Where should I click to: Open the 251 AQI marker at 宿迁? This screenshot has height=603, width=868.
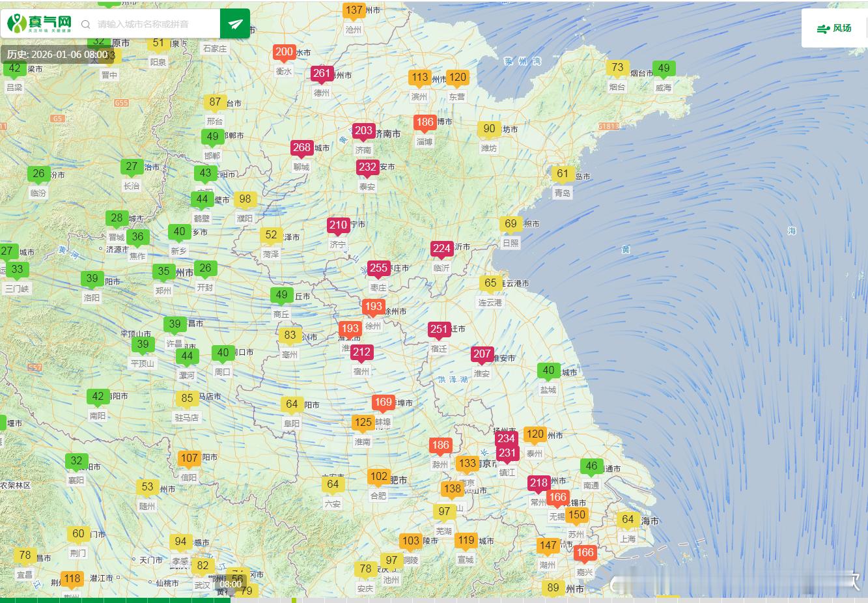coord(439,330)
